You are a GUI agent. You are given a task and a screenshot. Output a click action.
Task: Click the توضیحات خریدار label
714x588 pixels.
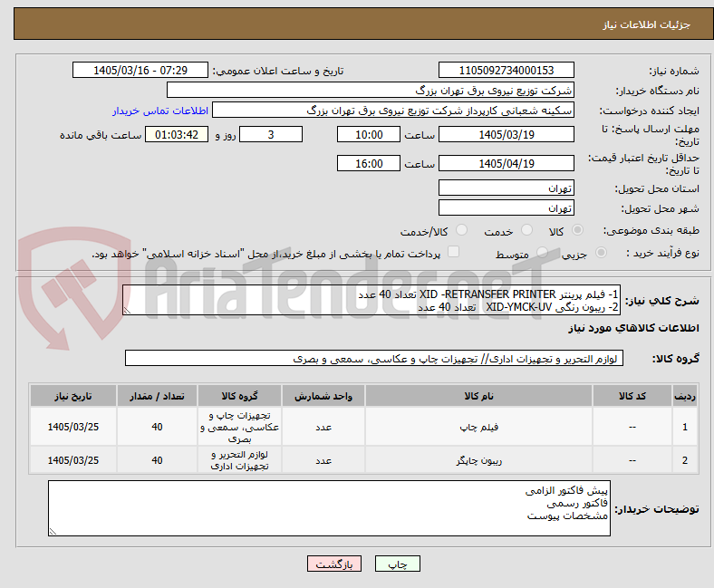pos(657,509)
